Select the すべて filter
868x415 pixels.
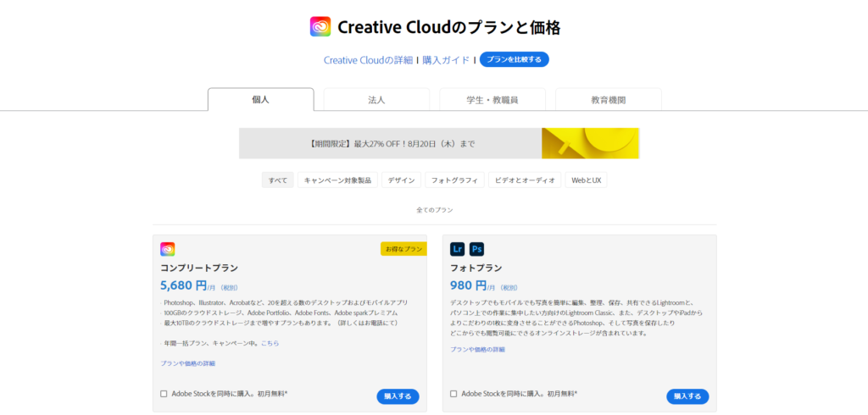coord(278,180)
